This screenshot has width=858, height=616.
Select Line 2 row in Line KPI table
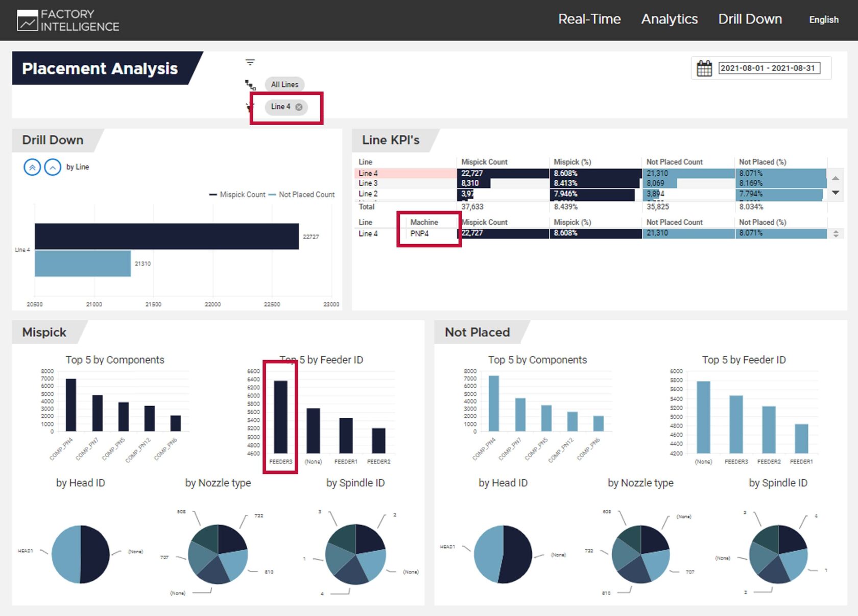click(x=590, y=194)
